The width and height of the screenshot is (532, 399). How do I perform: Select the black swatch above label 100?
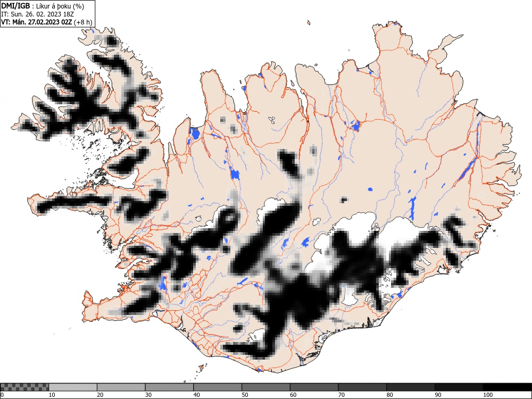click(x=507, y=387)
